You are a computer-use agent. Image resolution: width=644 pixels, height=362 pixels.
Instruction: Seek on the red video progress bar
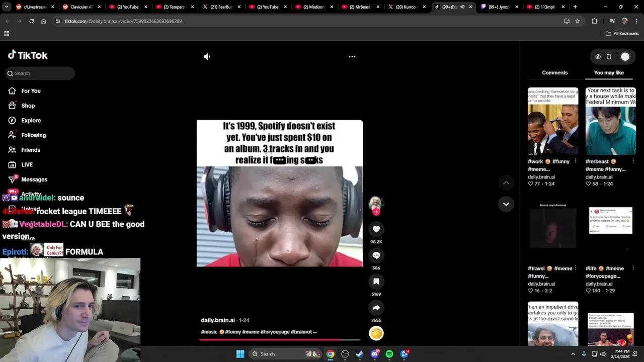(x=280, y=339)
